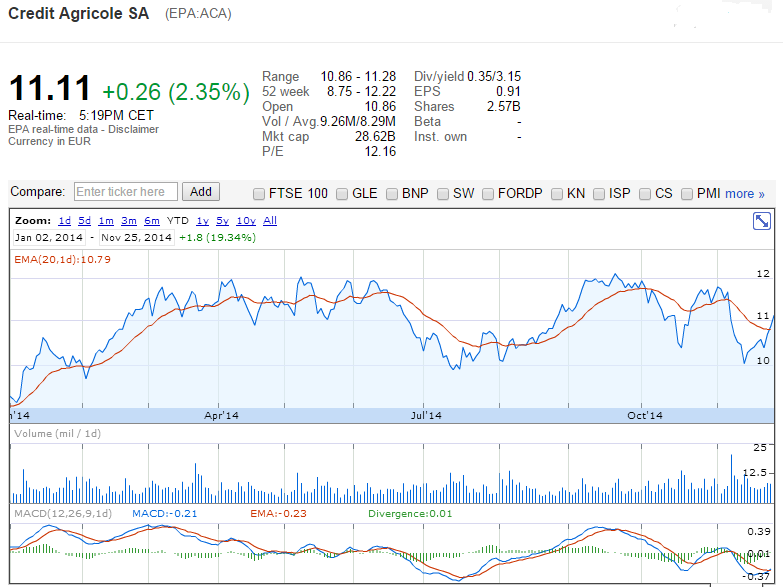Check the ISP comparison checkbox
Screen dimensions: 783x587
pos(599,194)
